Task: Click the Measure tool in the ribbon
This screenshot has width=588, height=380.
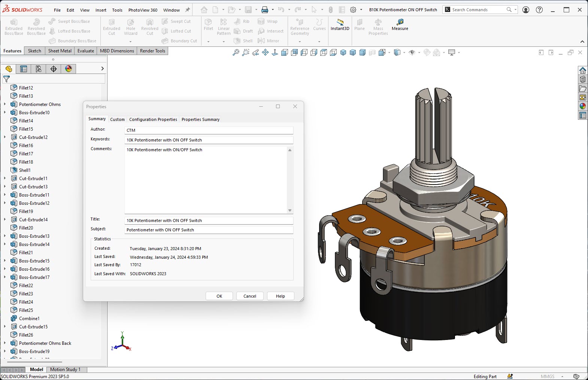Action: point(400,25)
